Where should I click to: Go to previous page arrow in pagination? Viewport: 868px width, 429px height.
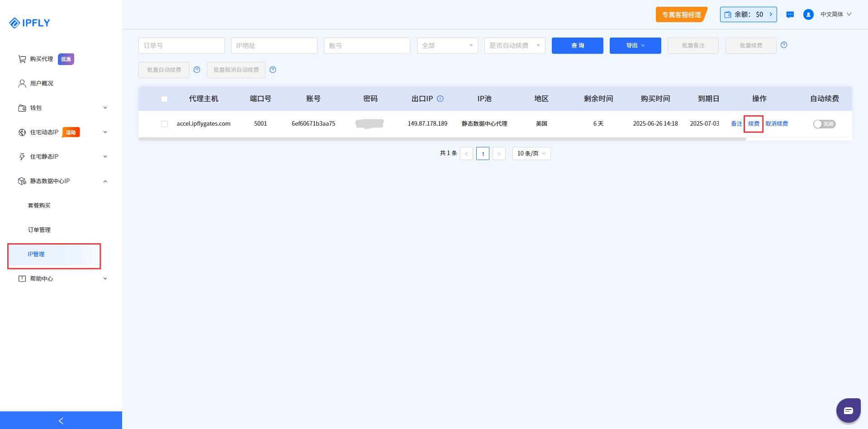coord(466,154)
